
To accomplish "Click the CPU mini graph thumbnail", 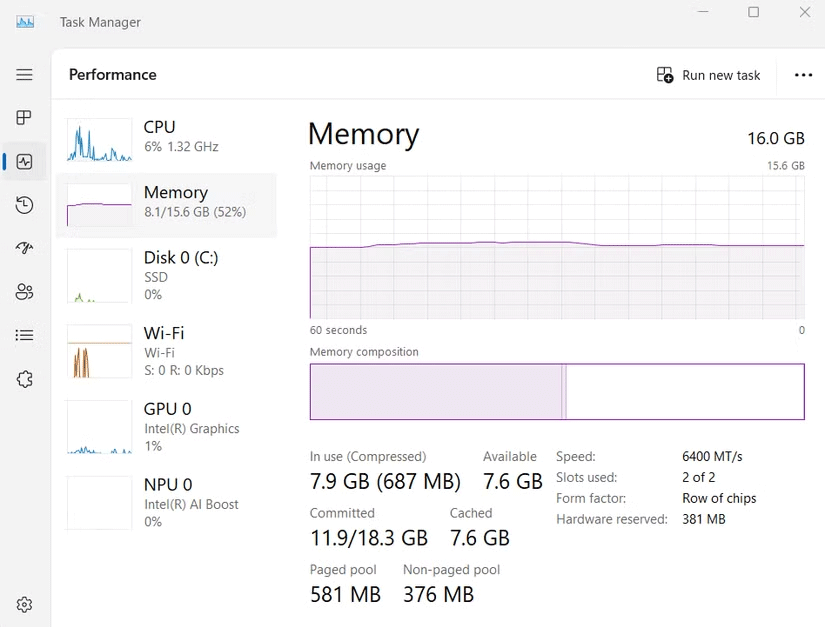I will pyautogui.click(x=99, y=140).
